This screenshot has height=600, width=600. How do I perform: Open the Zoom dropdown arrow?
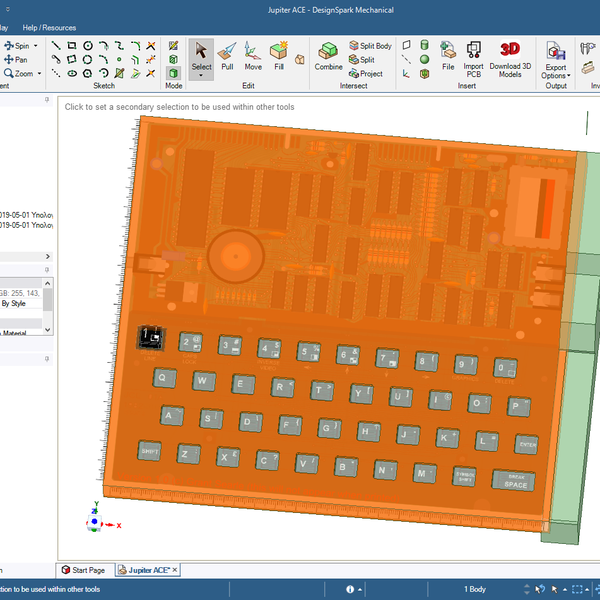point(40,73)
